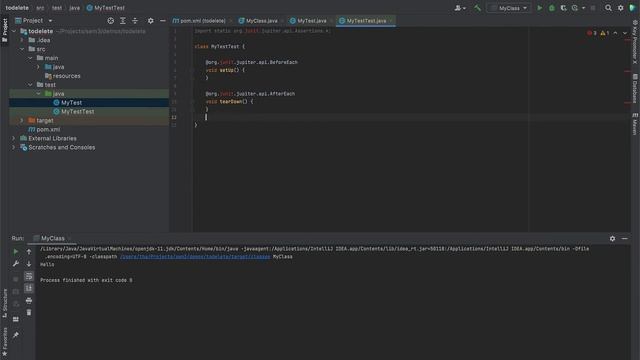Open the MyClass run configuration dropdown
This screenshot has height=360, width=640.
pyautogui.click(x=509, y=8)
